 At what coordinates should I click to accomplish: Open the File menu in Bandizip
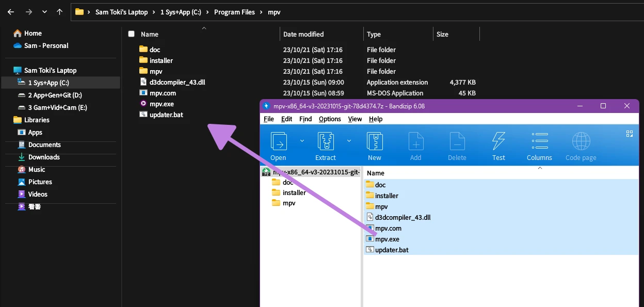(x=269, y=119)
